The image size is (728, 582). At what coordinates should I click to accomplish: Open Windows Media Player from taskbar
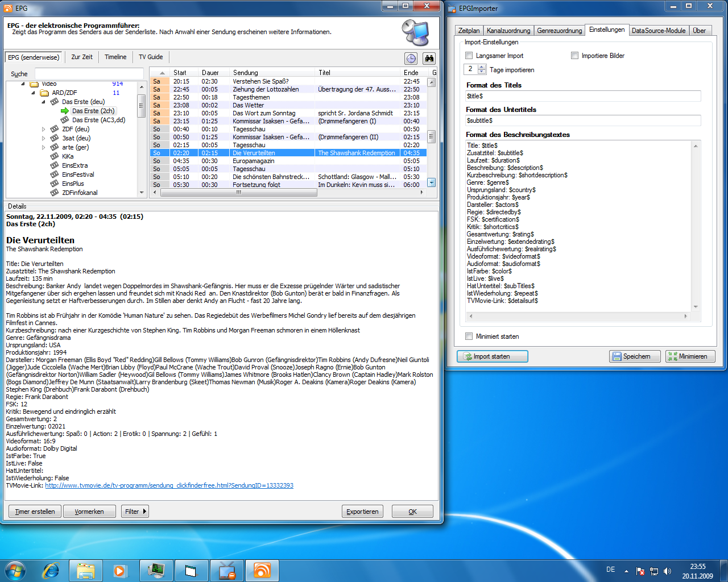120,570
